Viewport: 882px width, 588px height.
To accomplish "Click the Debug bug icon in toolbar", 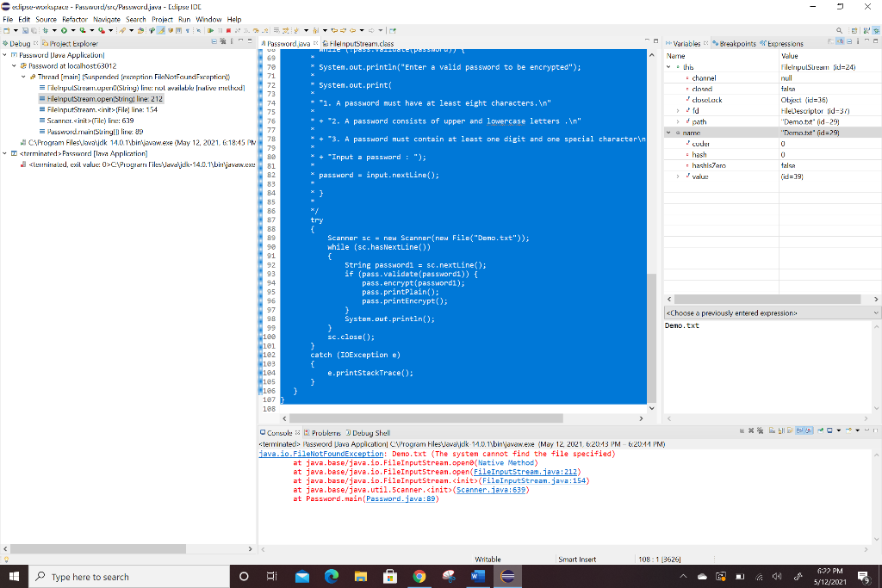I will click(x=46, y=30).
